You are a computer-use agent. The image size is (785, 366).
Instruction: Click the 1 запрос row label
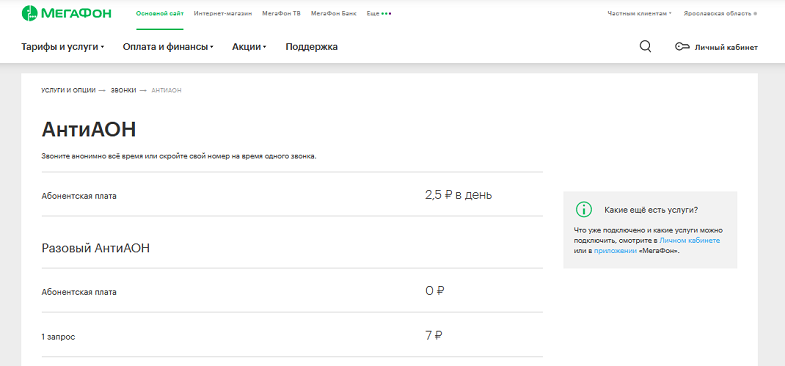(x=59, y=337)
